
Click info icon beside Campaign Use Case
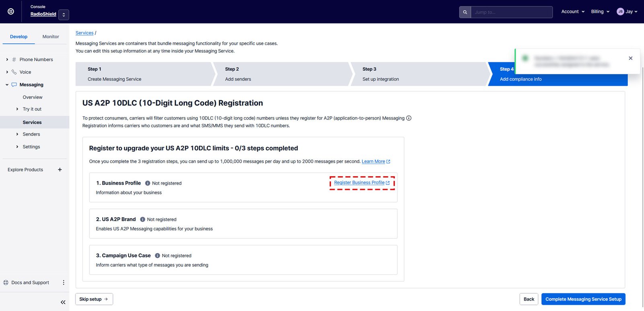pyautogui.click(x=157, y=255)
